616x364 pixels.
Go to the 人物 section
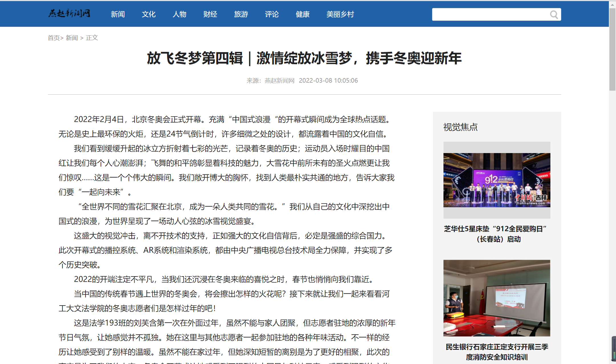pos(179,14)
